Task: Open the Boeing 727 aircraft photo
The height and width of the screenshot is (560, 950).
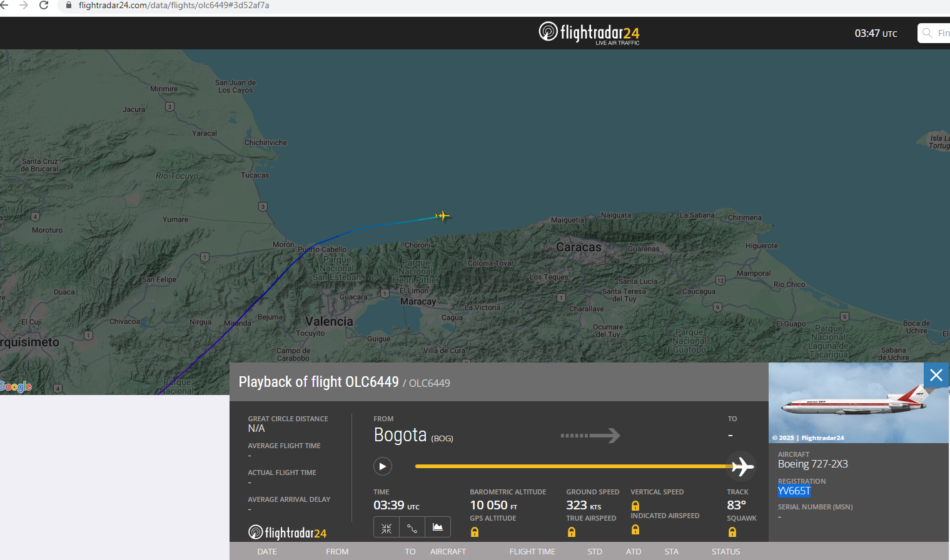Action: [x=858, y=402]
